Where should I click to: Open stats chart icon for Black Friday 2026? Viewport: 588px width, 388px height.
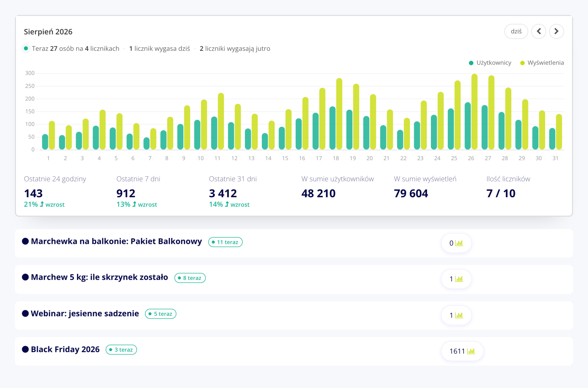(x=471, y=351)
